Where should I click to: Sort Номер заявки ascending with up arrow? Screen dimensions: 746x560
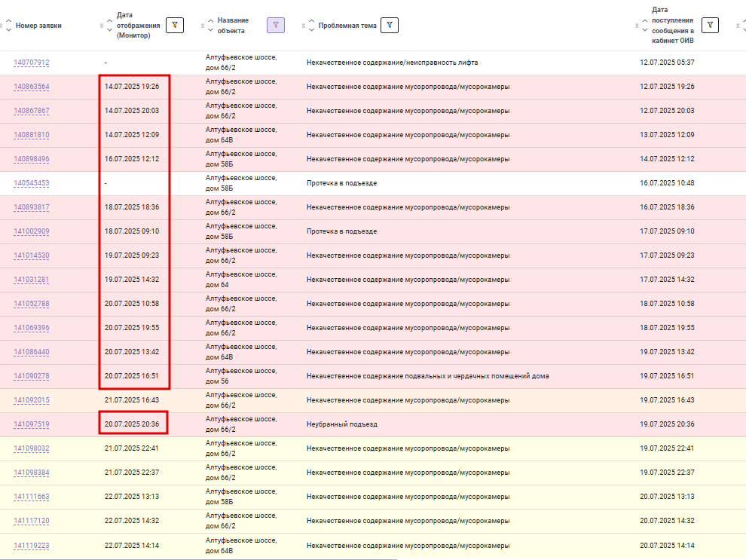coord(8,21)
